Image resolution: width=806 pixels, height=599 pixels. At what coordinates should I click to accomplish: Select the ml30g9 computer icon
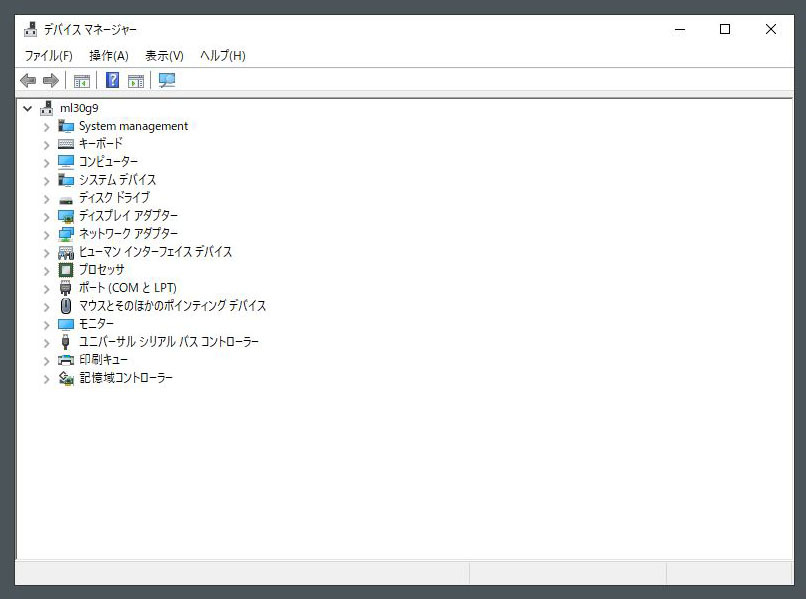[x=47, y=108]
